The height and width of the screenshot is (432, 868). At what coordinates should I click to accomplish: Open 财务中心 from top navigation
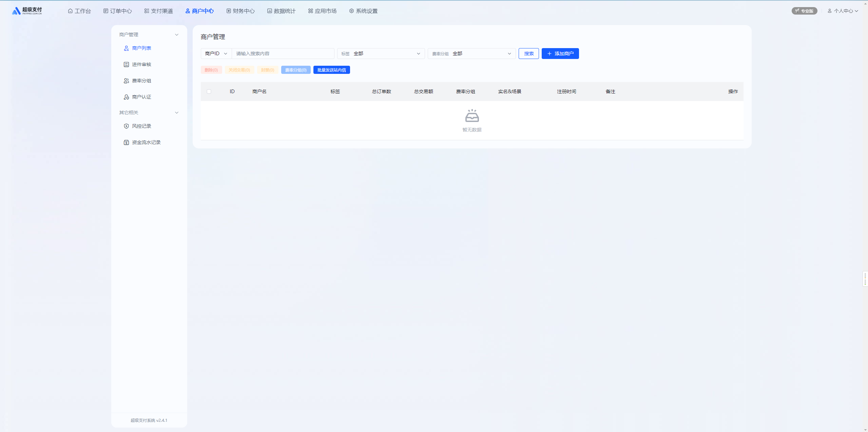coord(240,11)
